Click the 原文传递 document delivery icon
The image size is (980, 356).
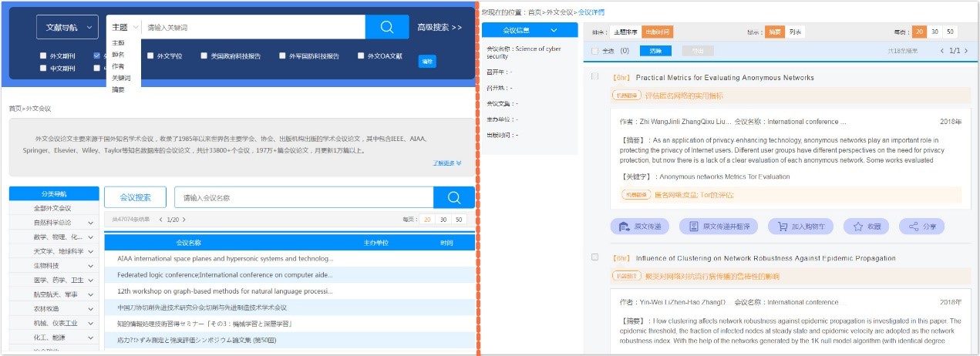(x=622, y=227)
